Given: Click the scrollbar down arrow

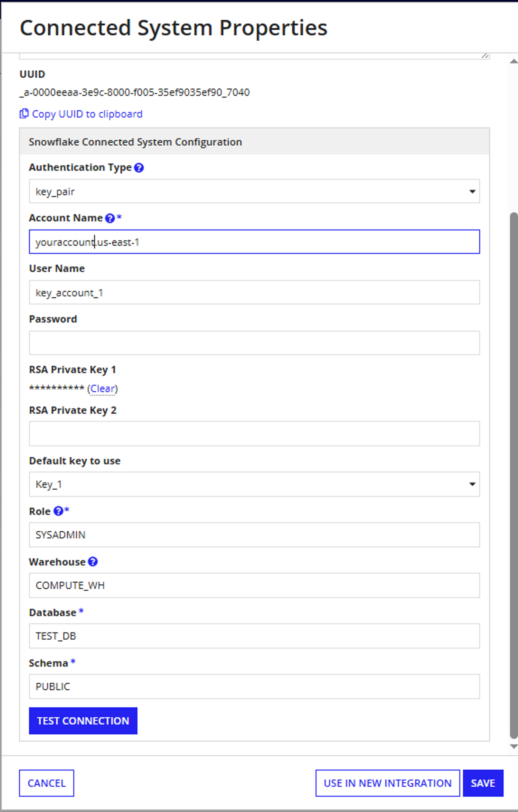Looking at the screenshot, I should (x=514, y=747).
